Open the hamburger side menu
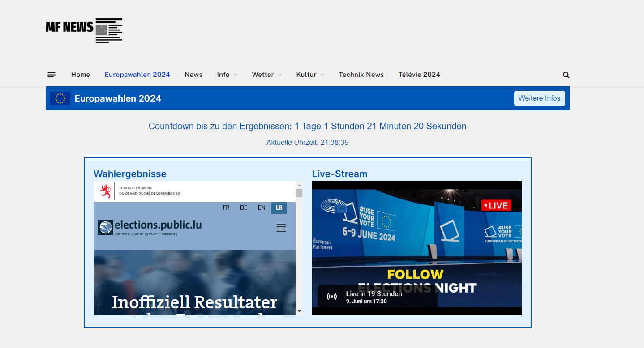The height and width of the screenshot is (348, 644). click(52, 75)
